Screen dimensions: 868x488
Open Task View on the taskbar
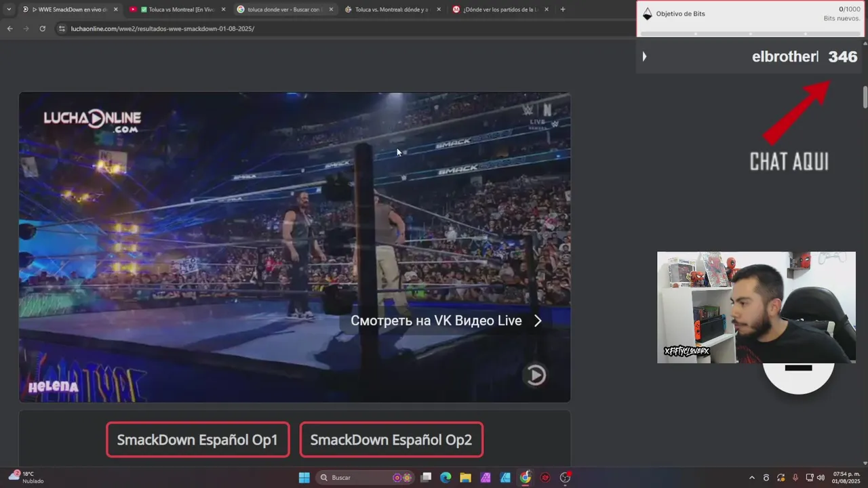[426, 478]
